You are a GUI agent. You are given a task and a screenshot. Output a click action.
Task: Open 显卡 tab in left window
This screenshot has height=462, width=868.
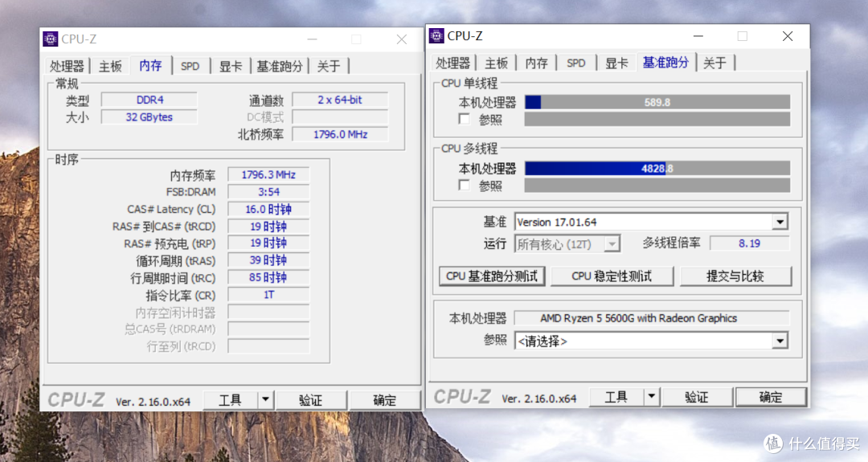231,67
